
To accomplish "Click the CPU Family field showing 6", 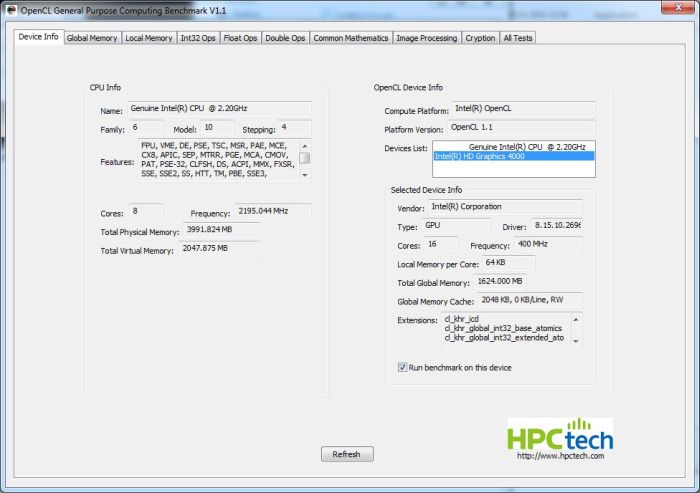I will (146, 128).
